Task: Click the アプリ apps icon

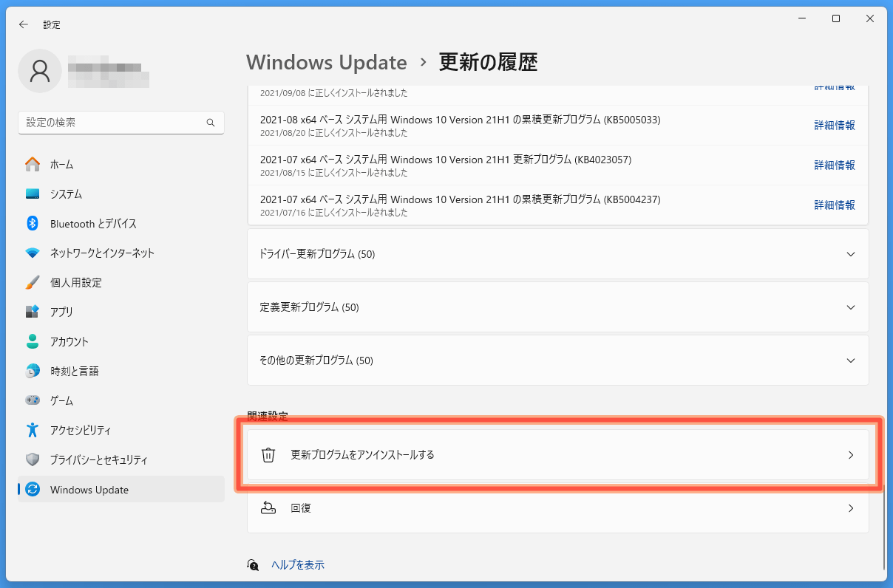Action: 33,312
